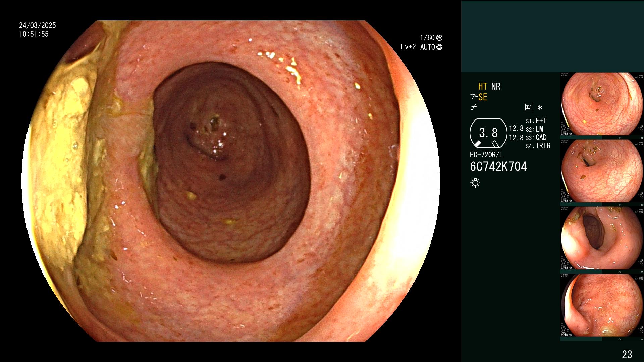Click the S4: TRIG switch assignment
Screen dimensions: 644x362
538,146
